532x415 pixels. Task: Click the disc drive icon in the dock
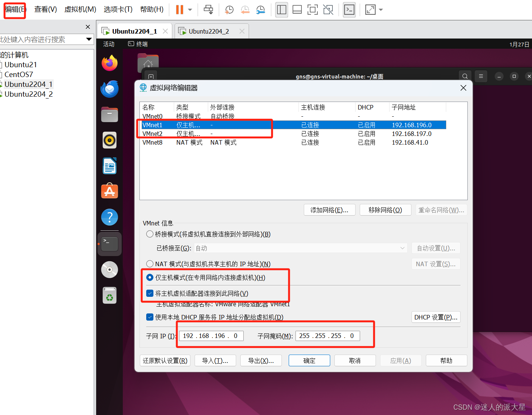110,270
